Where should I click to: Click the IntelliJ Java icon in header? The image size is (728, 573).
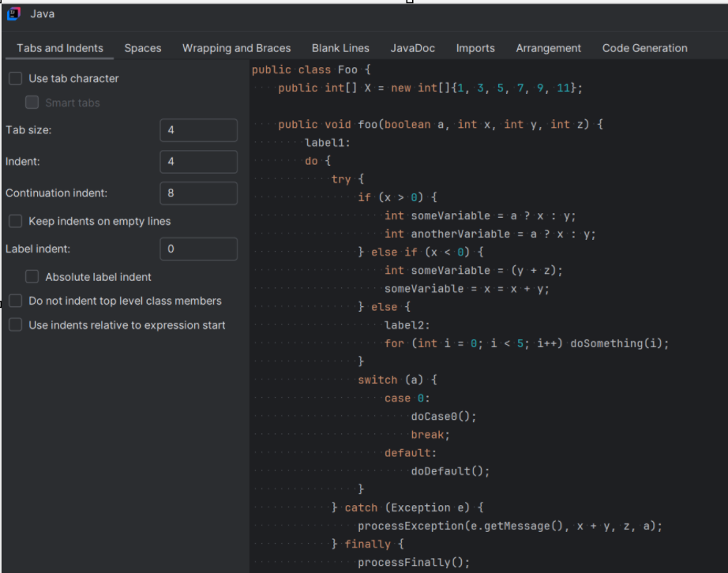click(14, 14)
